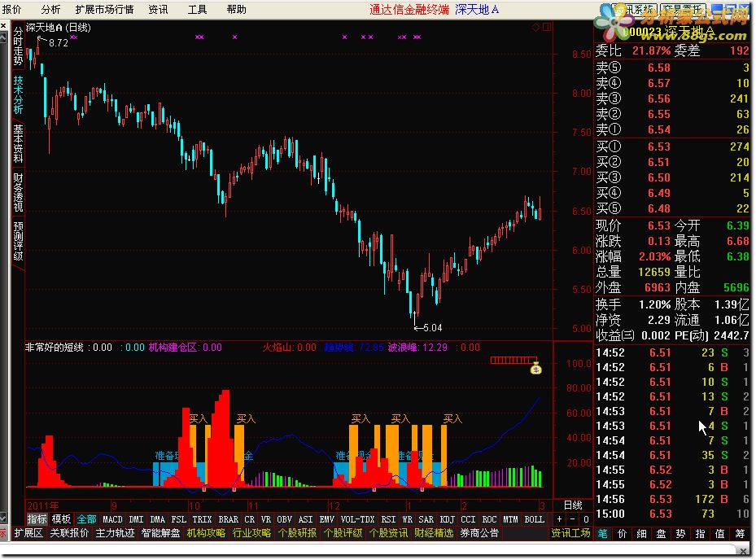The width and height of the screenshot is (756, 560).
Task: Apply the CR indicator
Action: 249,519
